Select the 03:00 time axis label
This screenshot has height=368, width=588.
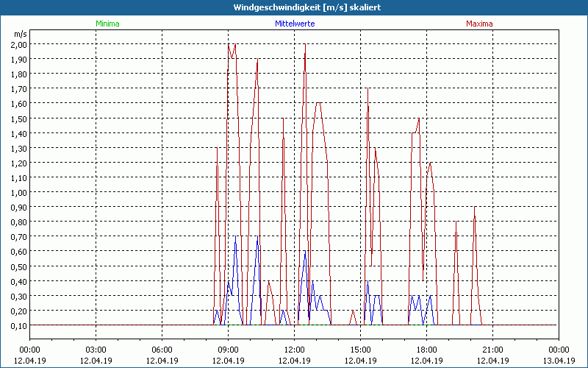[x=96, y=350]
